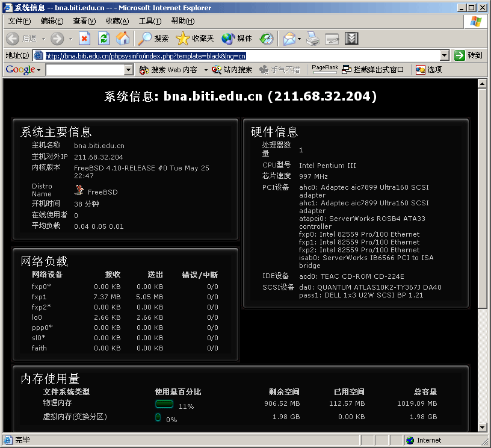Click IP value 211.68.32.204 in main info
This screenshot has width=491, height=448.
(x=99, y=157)
